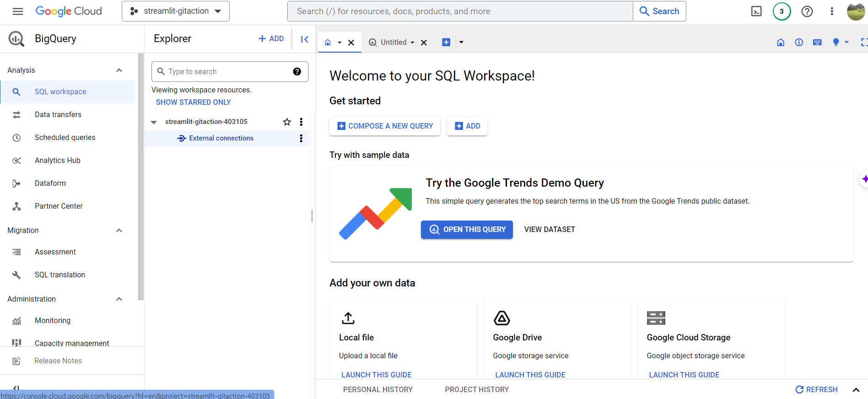Click Show Starred Only link
Screen dimensions: 868x399
(194, 102)
